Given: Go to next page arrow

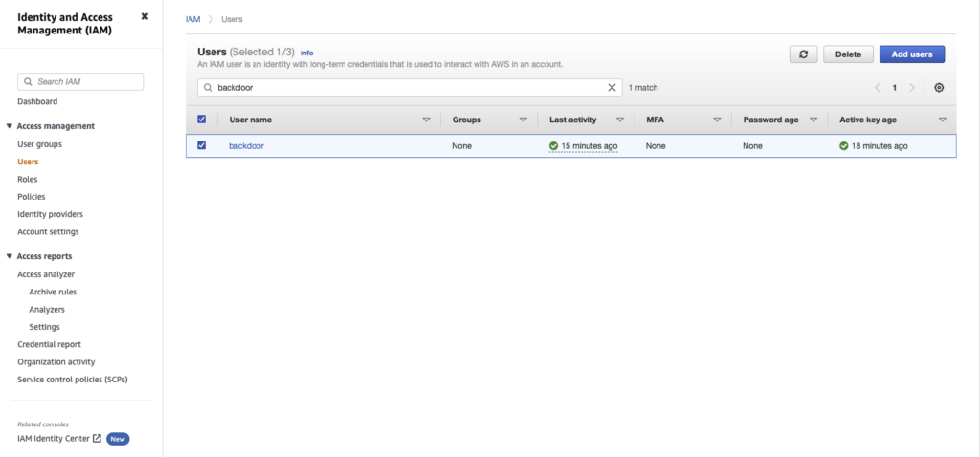Looking at the screenshot, I should (x=912, y=88).
